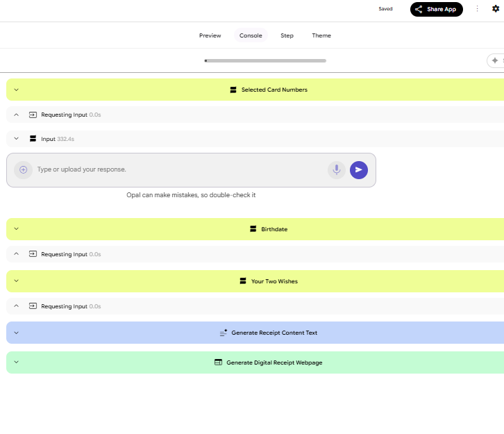
Task: Collapse the Birthdate section
Action: click(x=17, y=229)
